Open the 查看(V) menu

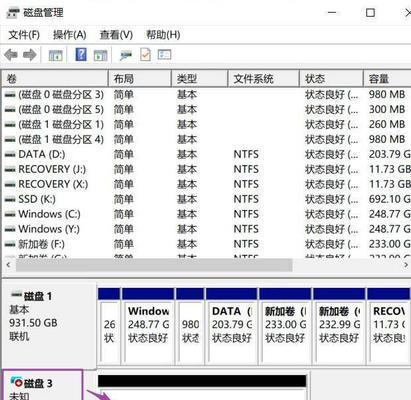click(116, 35)
